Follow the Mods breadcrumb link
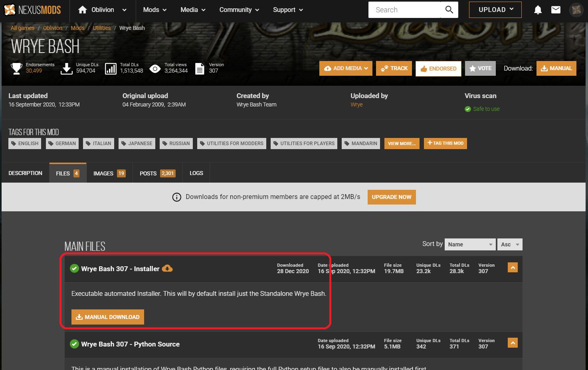 77,28
